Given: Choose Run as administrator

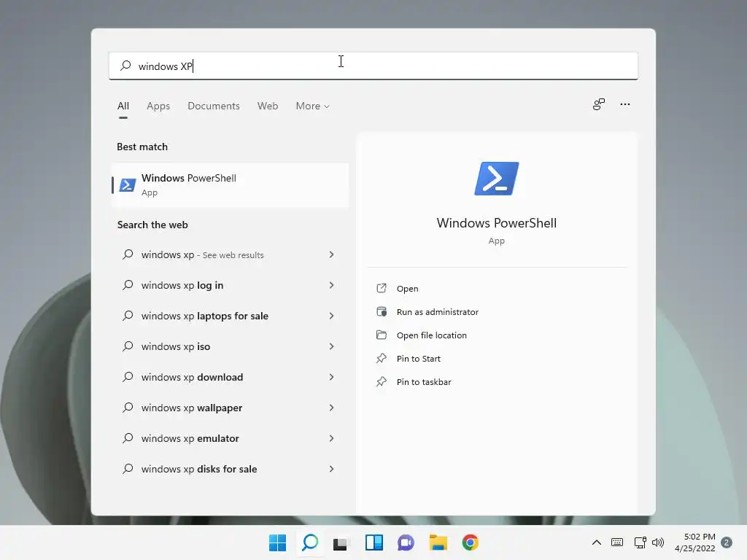Looking at the screenshot, I should point(438,312).
